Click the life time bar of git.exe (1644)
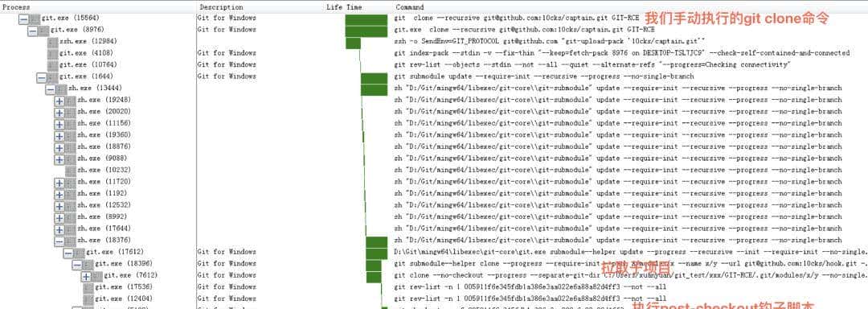The width and height of the screenshot is (868, 309). 374,77
